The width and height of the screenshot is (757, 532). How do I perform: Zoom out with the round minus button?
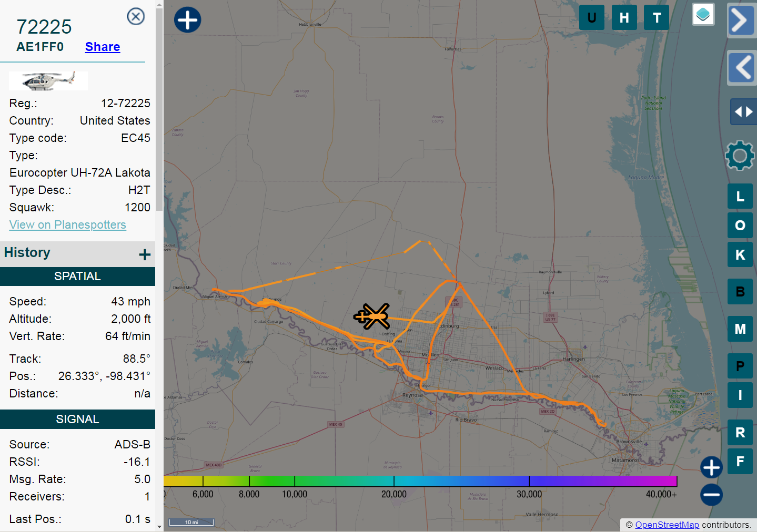coord(711,495)
